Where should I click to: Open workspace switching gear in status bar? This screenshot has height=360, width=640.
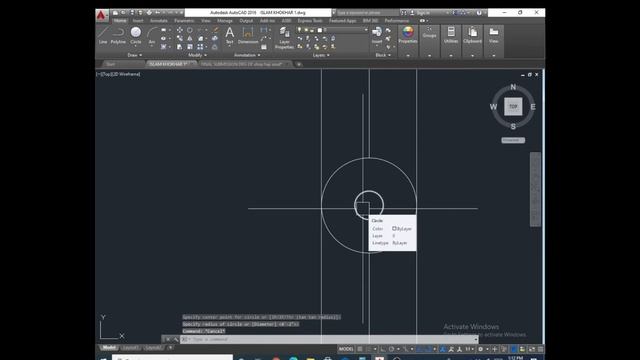pos(480,349)
